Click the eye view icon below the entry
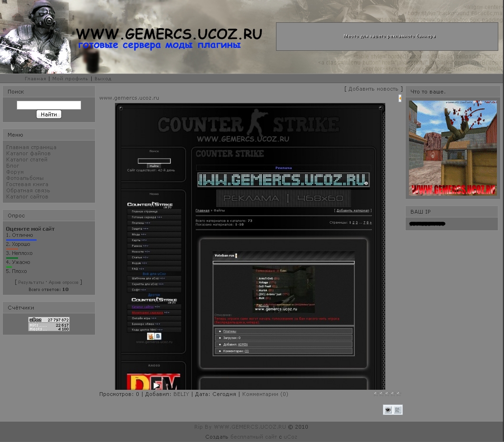The image size is (504, 442). (x=388, y=410)
